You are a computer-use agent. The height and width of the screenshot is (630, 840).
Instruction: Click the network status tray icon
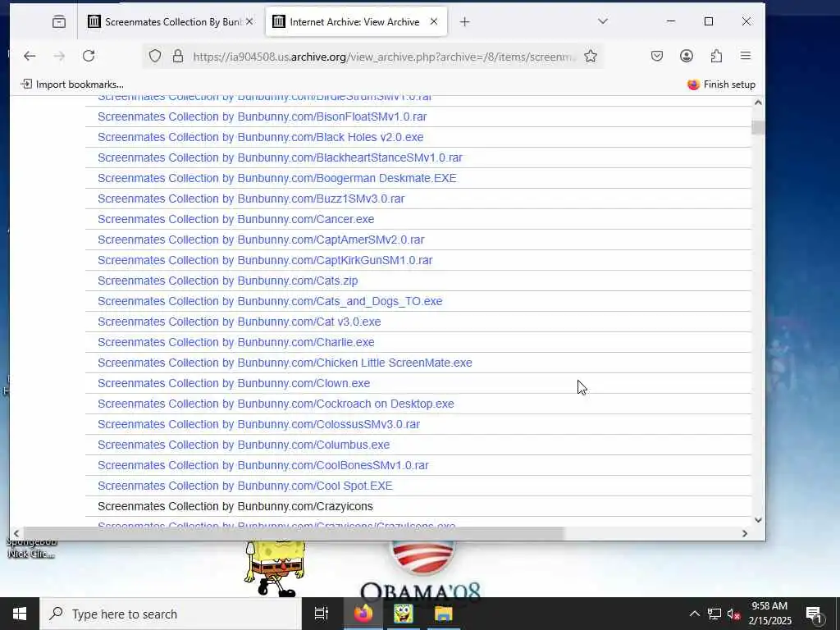[714, 614]
